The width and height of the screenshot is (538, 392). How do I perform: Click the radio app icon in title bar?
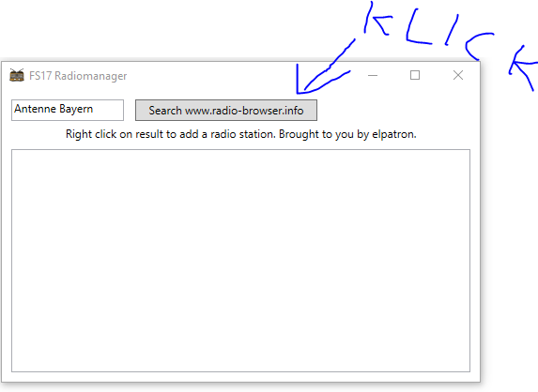tap(17, 75)
